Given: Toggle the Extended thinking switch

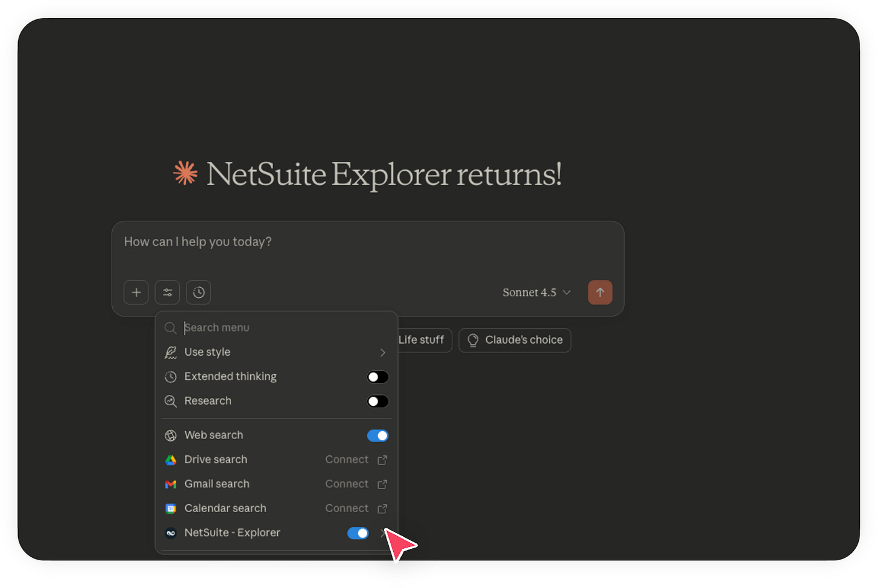Looking at the screenshot, I should pyautogui.click(x=378, y=377).
